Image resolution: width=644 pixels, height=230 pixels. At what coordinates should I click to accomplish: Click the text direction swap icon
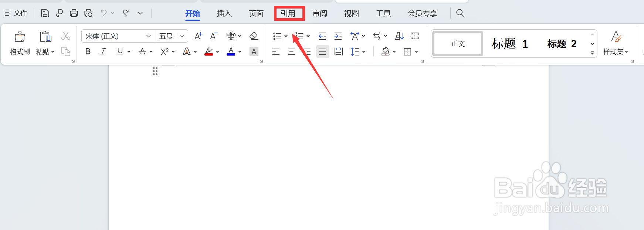377,36
